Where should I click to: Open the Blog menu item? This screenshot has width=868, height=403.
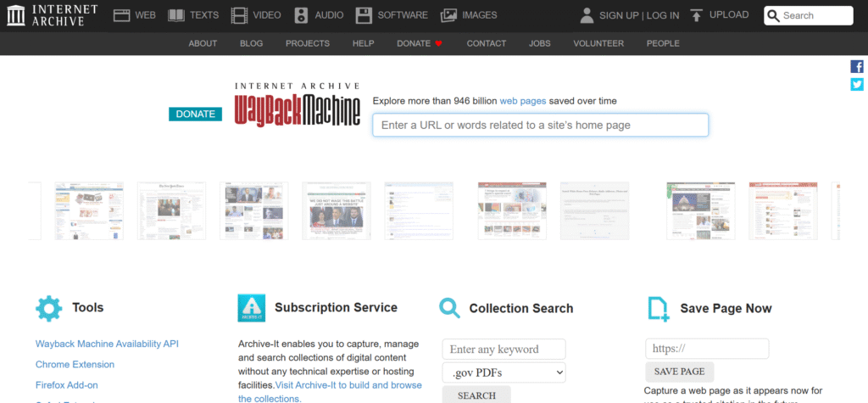point(251,43)
